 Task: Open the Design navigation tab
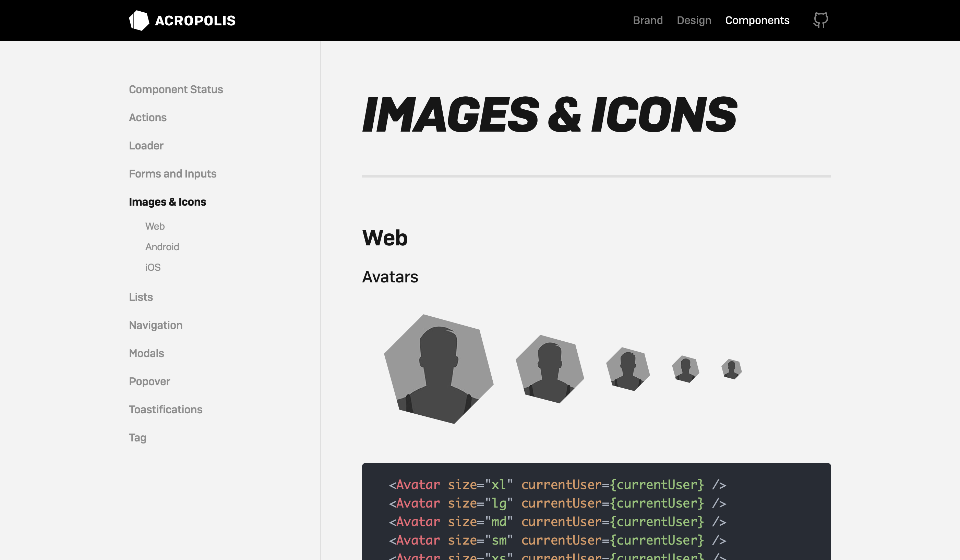(x=694, y=20)
